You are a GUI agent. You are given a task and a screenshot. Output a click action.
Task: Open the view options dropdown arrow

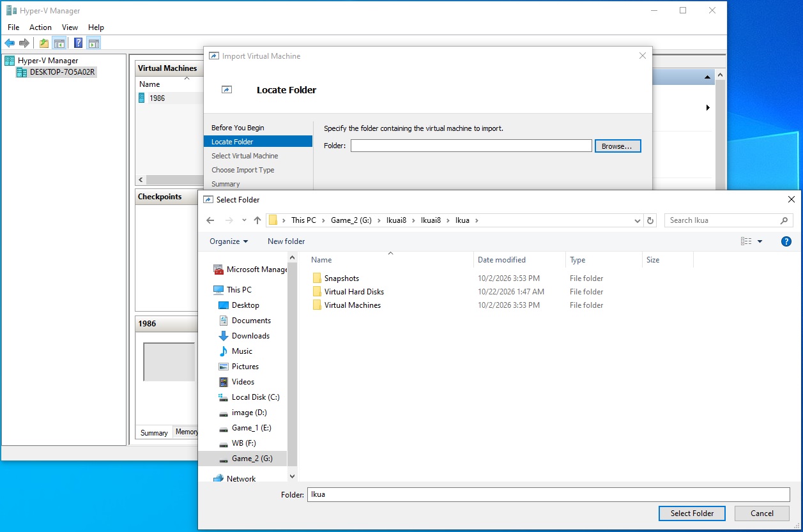point(760,241)
